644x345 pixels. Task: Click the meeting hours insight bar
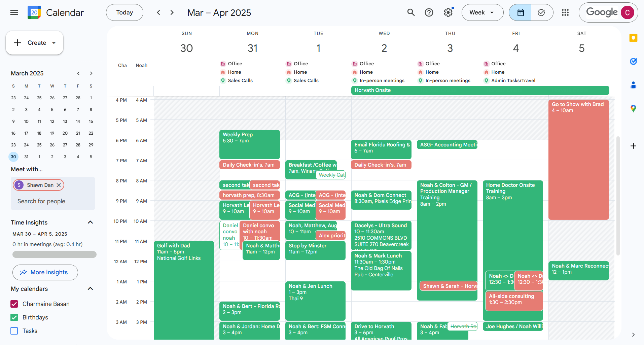pyautogui.click(x=55, y=254)
